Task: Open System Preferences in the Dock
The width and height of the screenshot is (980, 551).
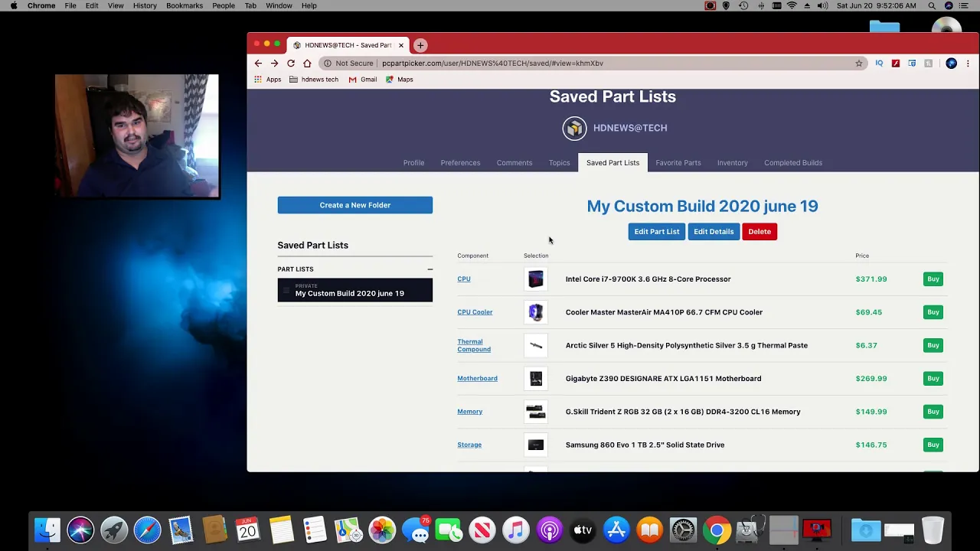Action: click(x=683, y=530)
